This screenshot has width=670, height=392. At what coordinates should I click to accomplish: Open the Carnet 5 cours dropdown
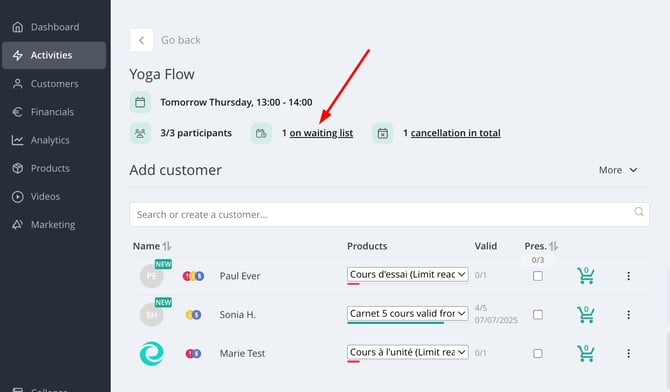[408, 313]
